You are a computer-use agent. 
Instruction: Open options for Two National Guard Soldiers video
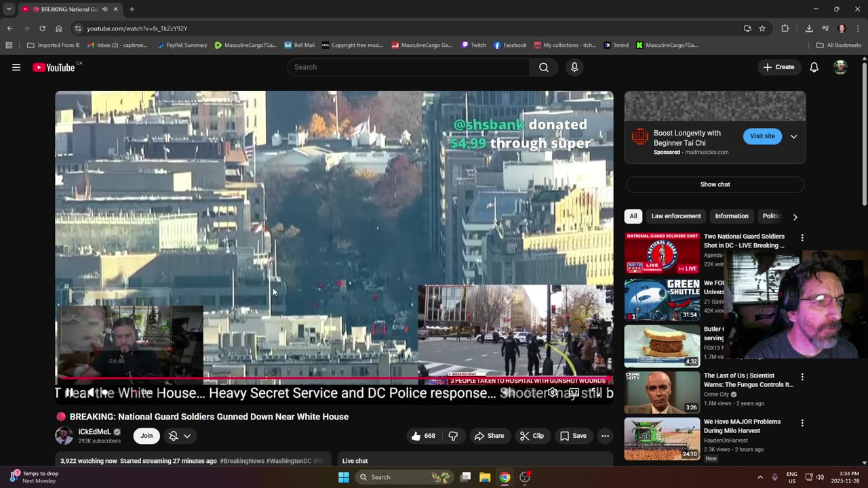tap(802, 238)
